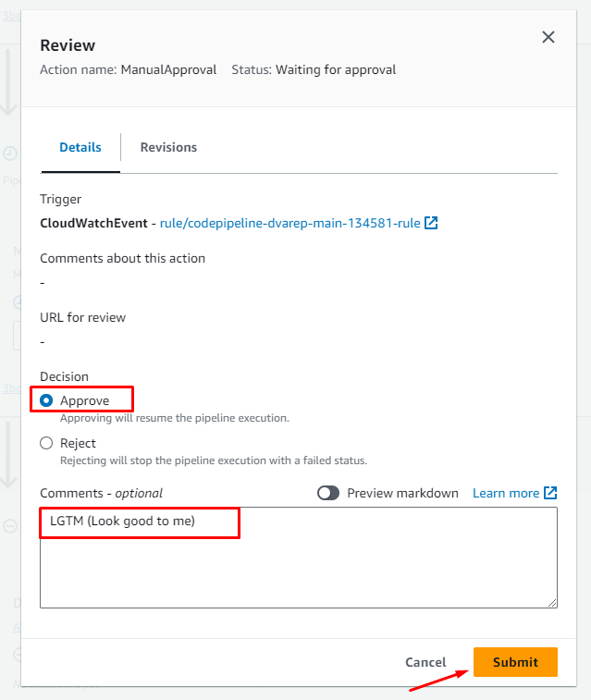
Task: Click faded circled-minus icon left of Comments box
Action: 9,526
